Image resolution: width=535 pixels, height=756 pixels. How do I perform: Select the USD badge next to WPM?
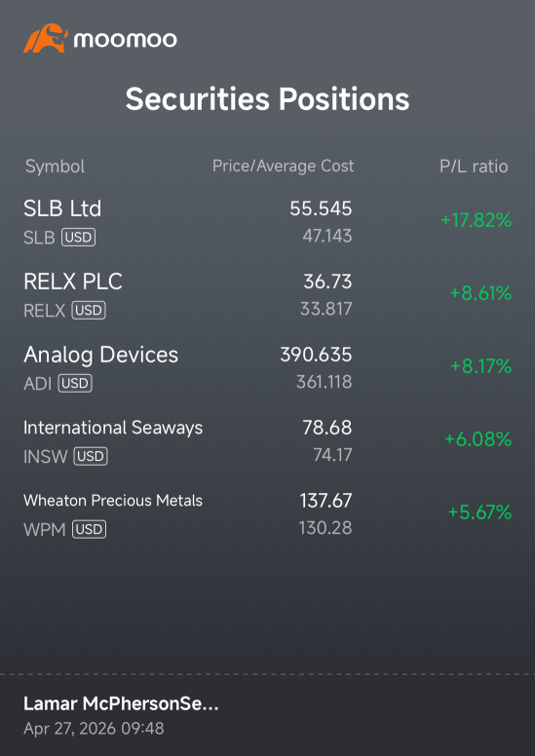(x=89, y=529)
